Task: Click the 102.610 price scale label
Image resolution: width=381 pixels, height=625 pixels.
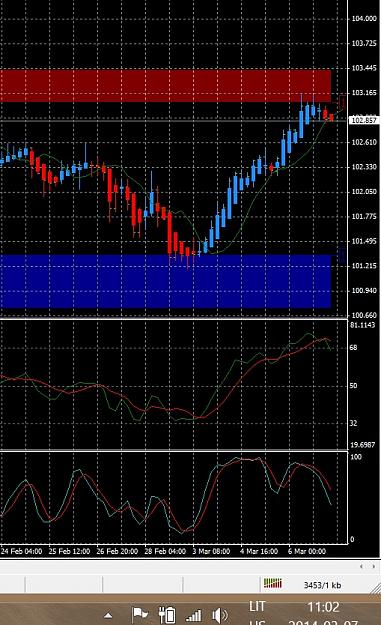Action: (364, 142)
